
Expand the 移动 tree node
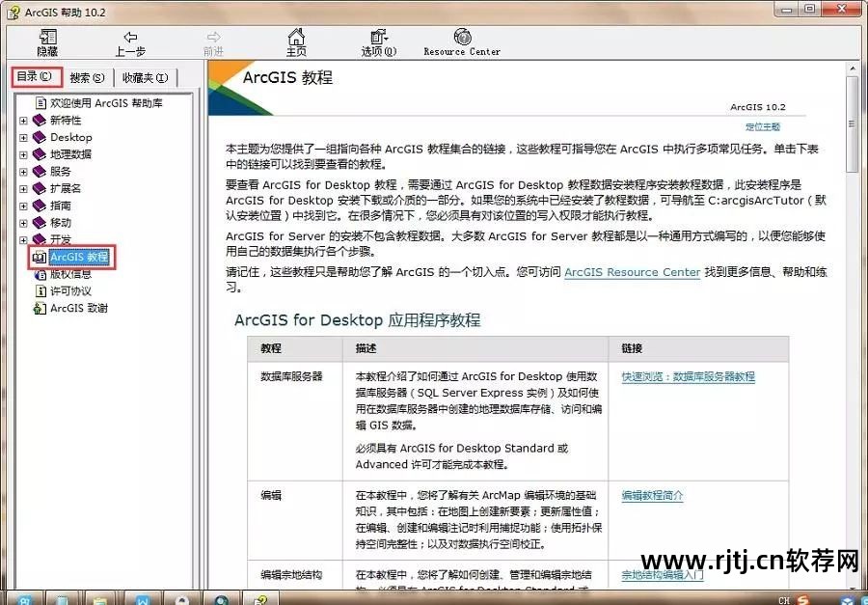tap(23, 223)
